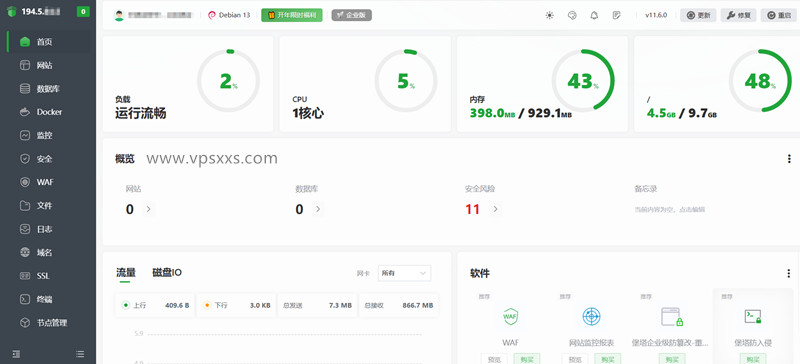Click the 堡塔企业级防篡改 window-lock icon
The width and height of the screenshot is (800, 364).
(x=672, y=317)
